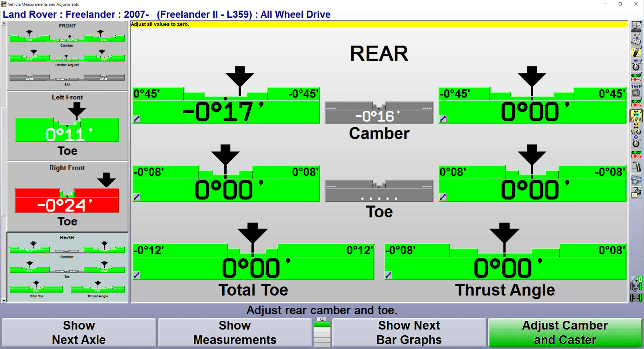The height and width of the screenshot is (349, 644).
Task: Click the right rear toe bar graph
Action: [x=532, y=183]
